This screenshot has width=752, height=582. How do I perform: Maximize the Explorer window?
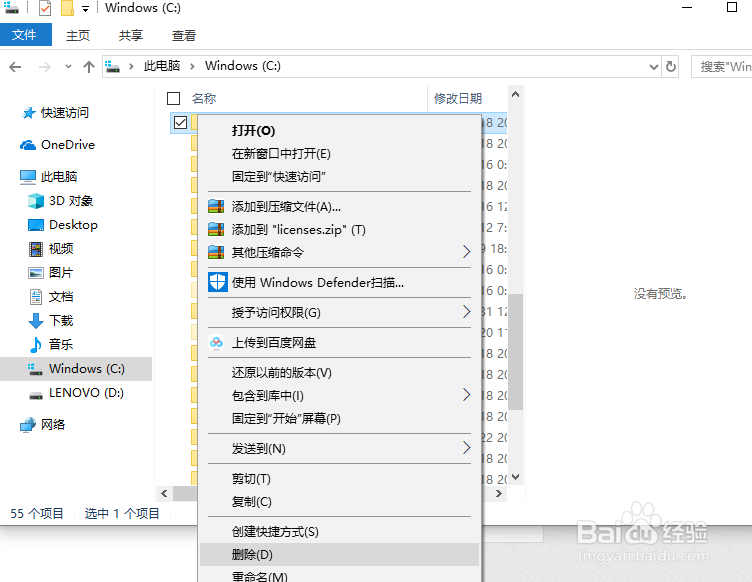tap(732, 7)
